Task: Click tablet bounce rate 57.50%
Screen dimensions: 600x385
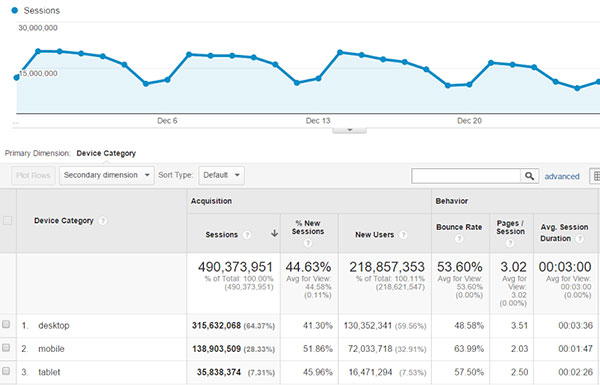Action: pyautogui.click(x=469, y=372)
